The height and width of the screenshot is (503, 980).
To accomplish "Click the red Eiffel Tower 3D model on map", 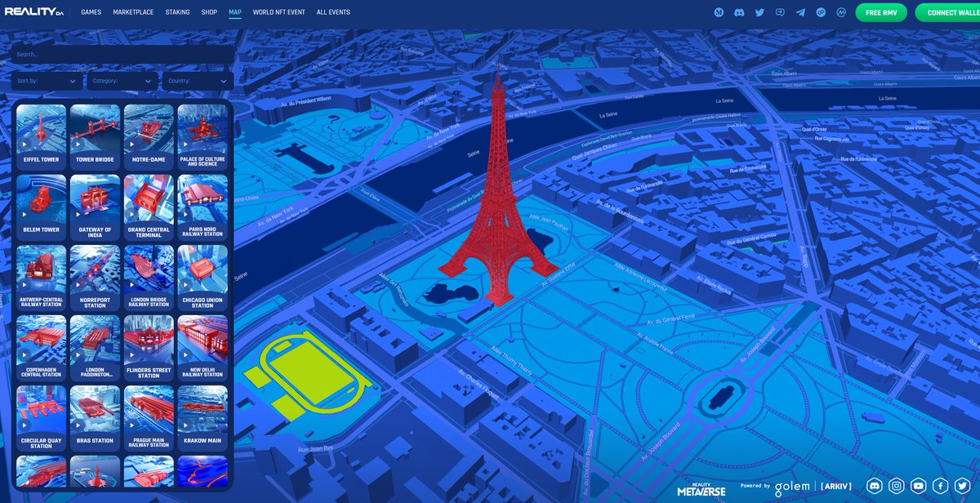I will tap(499, 196).
